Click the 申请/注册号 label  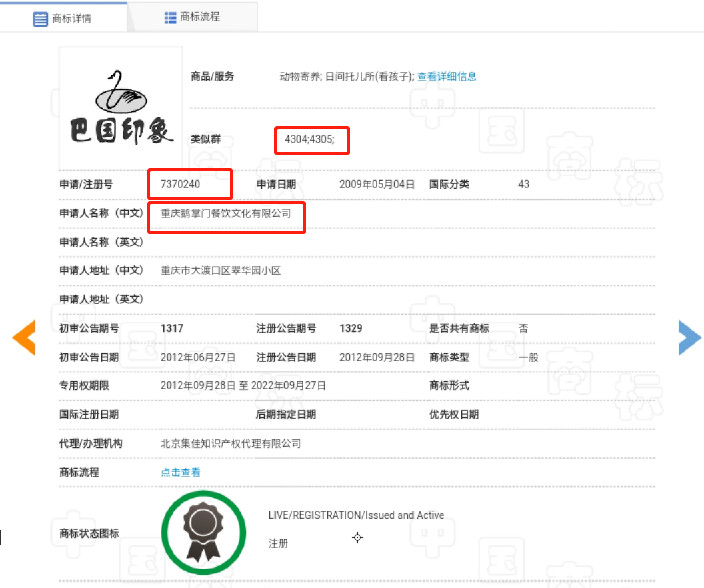tap(86, 184)
